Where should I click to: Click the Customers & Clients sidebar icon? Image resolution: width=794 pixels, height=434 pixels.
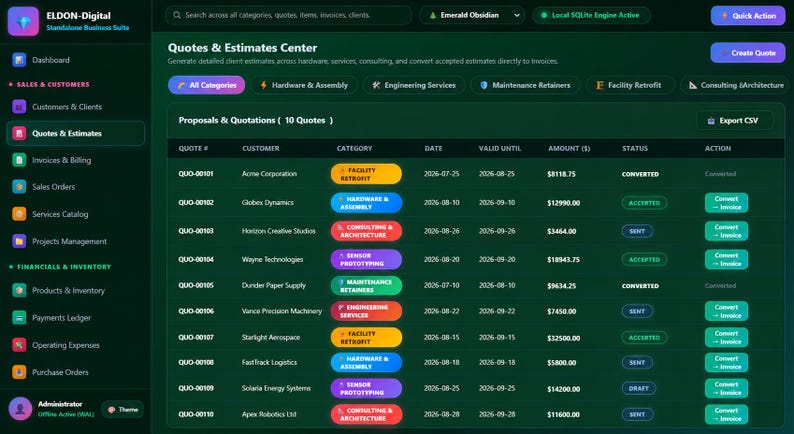tap(19, 107)
